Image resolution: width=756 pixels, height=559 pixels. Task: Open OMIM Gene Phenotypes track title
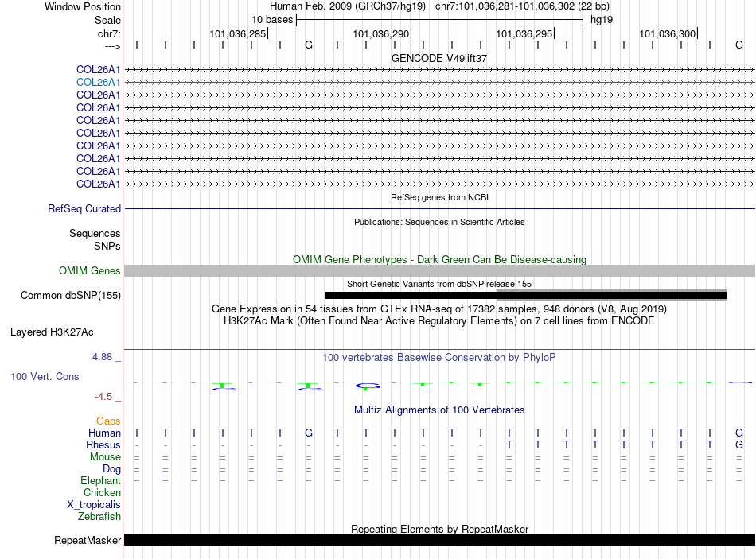tap(439, 259)
